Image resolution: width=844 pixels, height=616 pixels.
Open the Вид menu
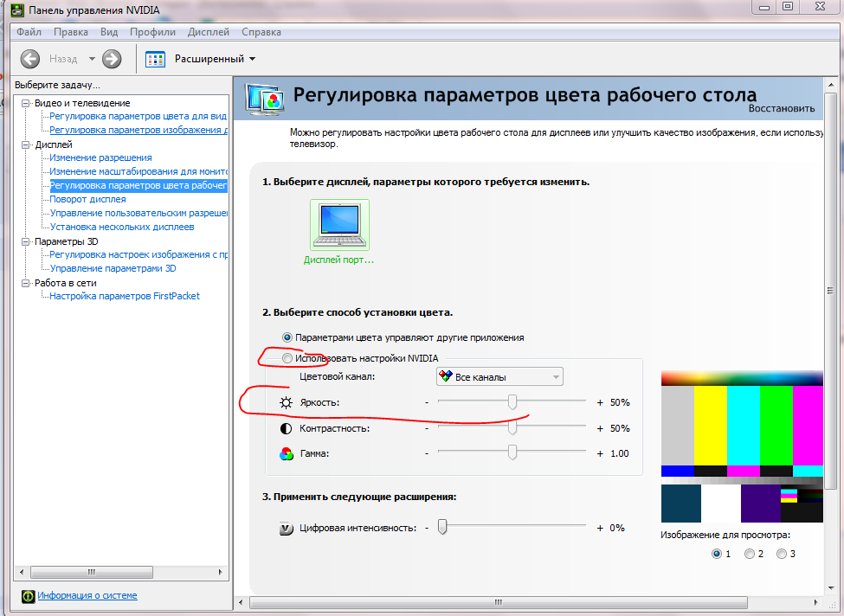(109, 32)
